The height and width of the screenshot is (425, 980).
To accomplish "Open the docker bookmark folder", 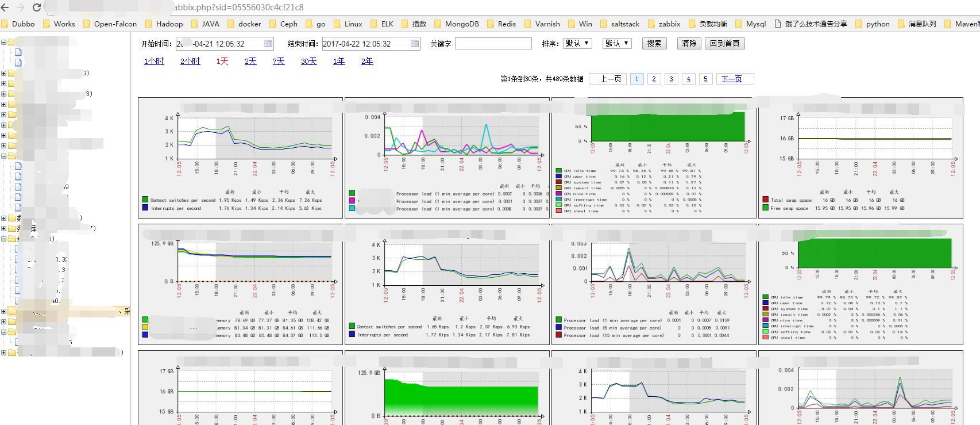I will click(244, 24).
